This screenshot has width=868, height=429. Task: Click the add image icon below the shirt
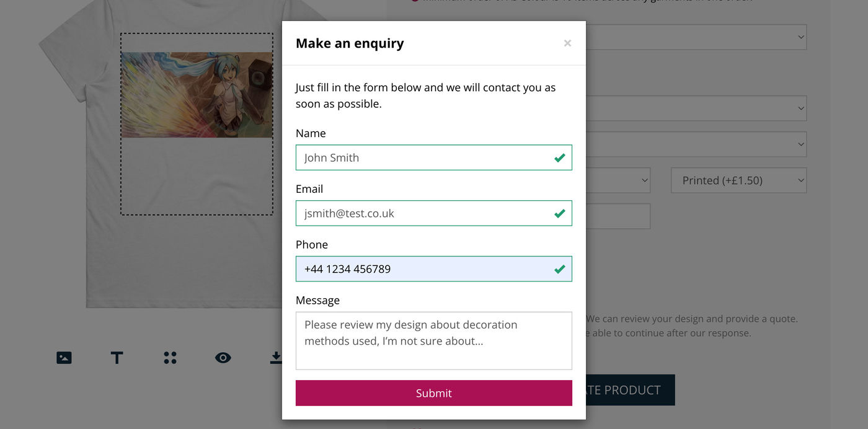click(64, 358)
